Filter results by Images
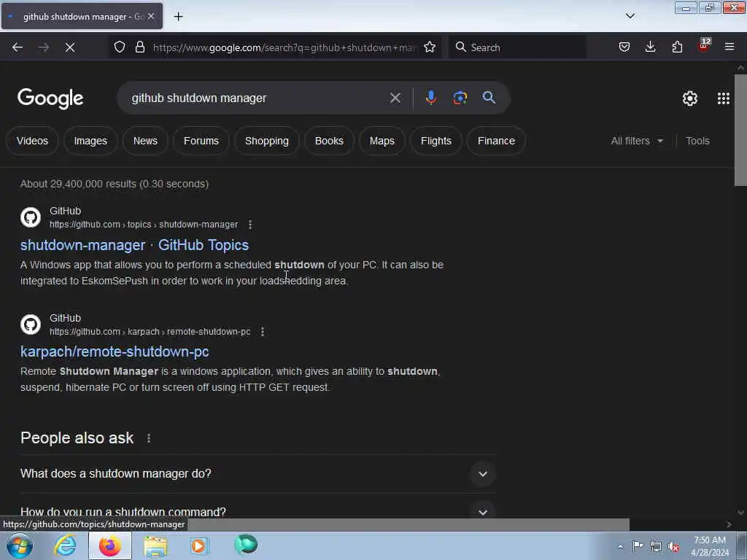This screenshot has width=747, height=560. point(90,141)
